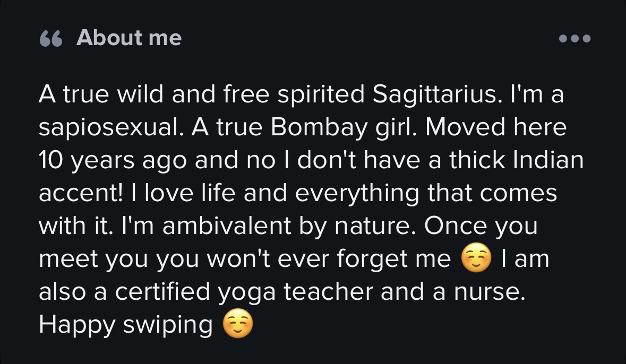Image resolution: width=626 pixels, height=364 pixels.
Task: Click the word 'Indian' in the bio
Action: click(548, 160)
